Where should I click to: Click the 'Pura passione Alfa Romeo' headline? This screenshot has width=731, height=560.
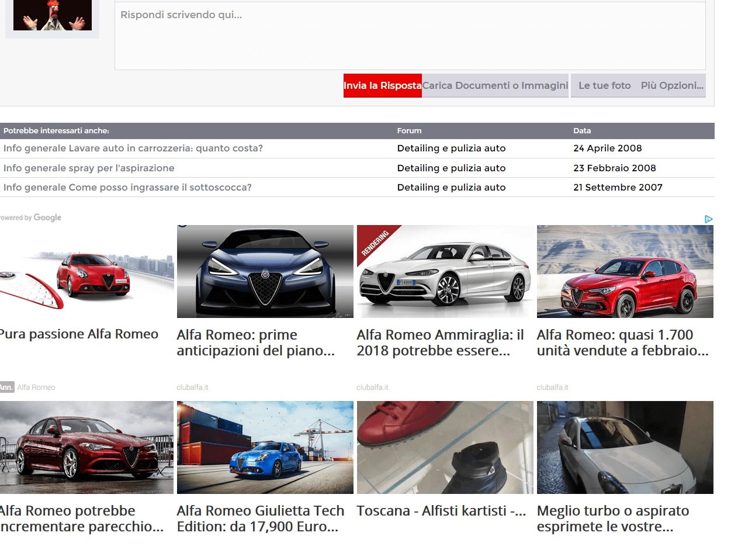click(79, 334)
